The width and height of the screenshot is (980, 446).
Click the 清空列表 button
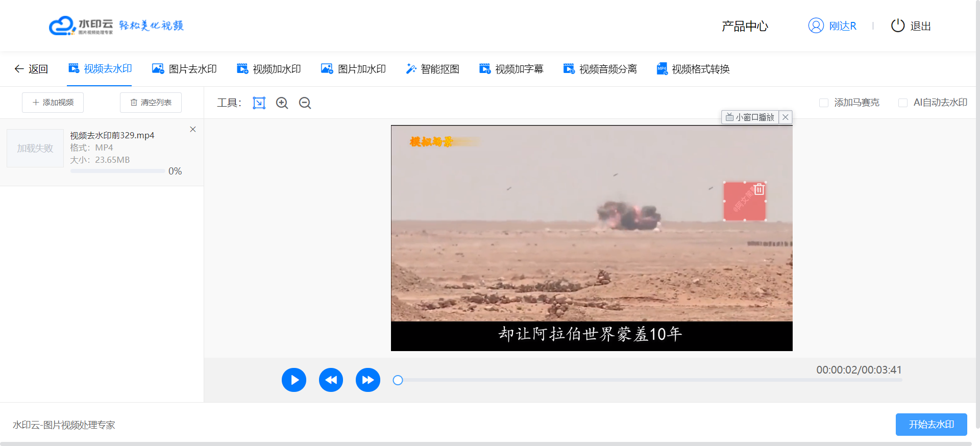(151, 103)
